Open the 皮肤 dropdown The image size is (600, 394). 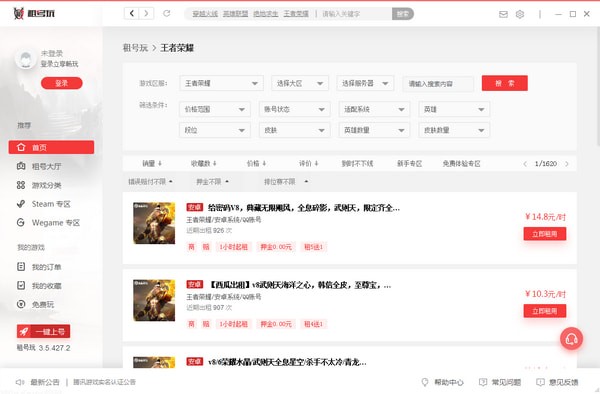[295, 130]
